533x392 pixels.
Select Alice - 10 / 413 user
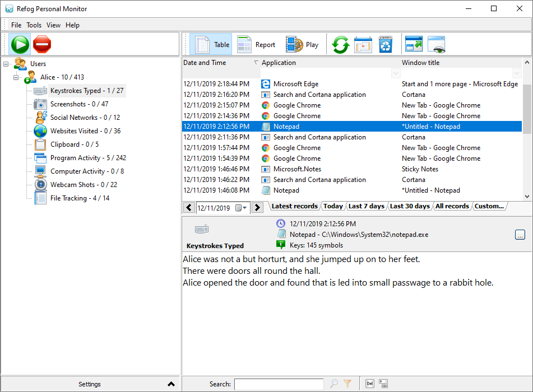(62, 77)
